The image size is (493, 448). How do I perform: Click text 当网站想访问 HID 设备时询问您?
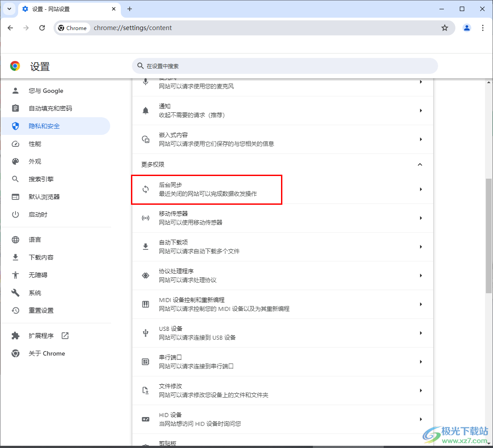pos(200,424)
